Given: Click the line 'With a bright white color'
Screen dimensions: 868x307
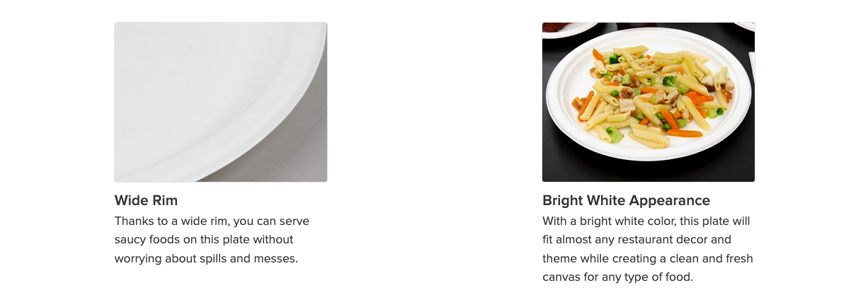Looking at the screenshot, I should point(646,221).
